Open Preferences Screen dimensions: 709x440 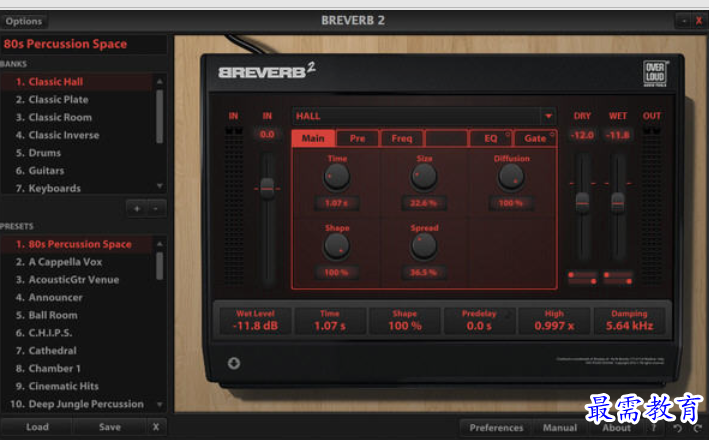click(496, 427)
